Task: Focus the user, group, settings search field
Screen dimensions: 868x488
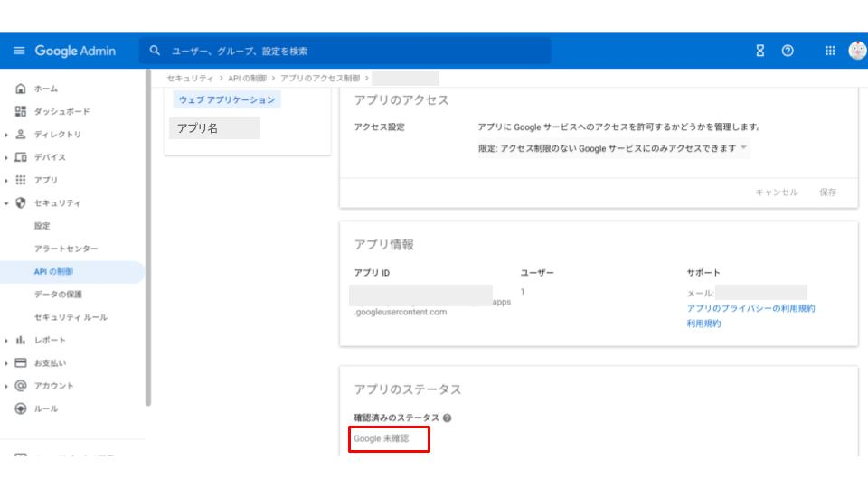Action: click(344, 51)
